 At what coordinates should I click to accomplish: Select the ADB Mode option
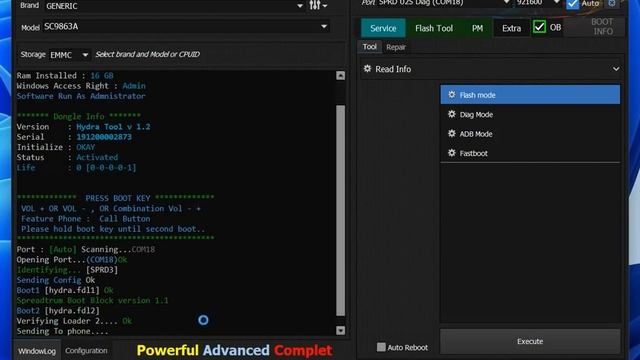(x=530, y=133)
